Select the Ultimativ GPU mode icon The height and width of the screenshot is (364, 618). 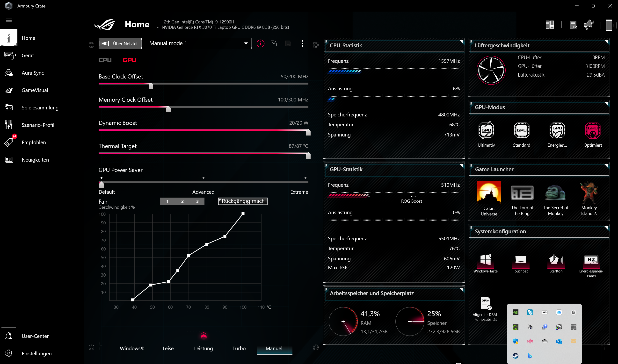486,130
